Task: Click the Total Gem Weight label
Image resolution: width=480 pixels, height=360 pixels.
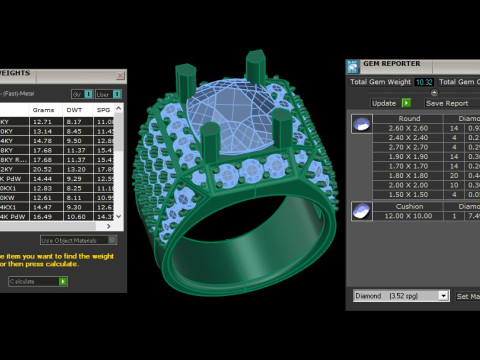Action: coord(380,82)
